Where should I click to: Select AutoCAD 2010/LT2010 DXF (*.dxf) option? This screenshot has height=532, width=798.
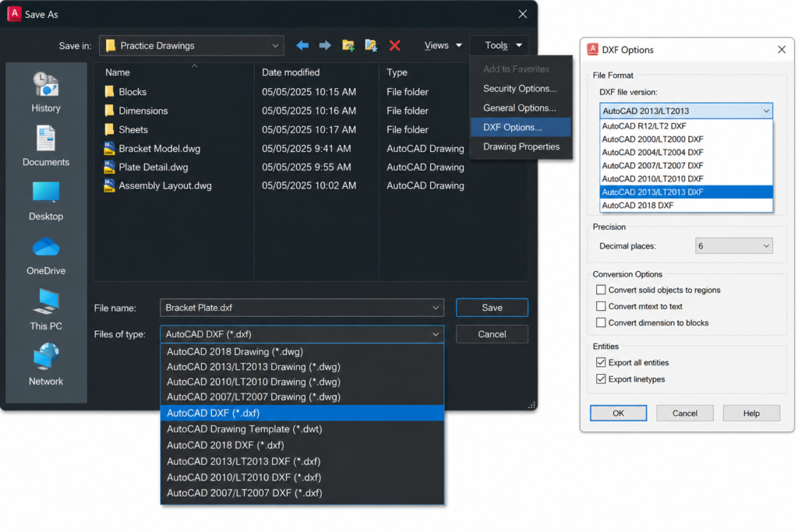[x=302, y=477]
